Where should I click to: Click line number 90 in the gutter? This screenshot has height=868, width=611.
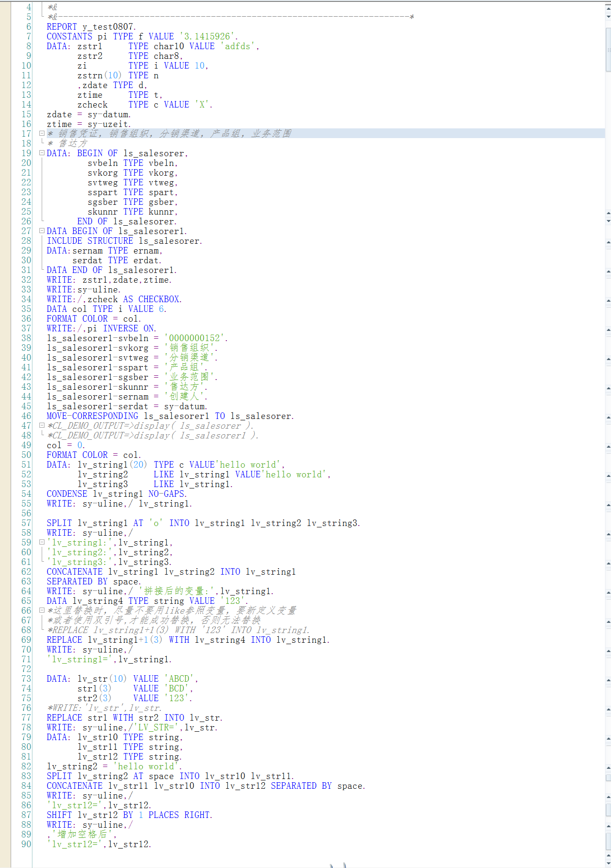click(26, 844)
